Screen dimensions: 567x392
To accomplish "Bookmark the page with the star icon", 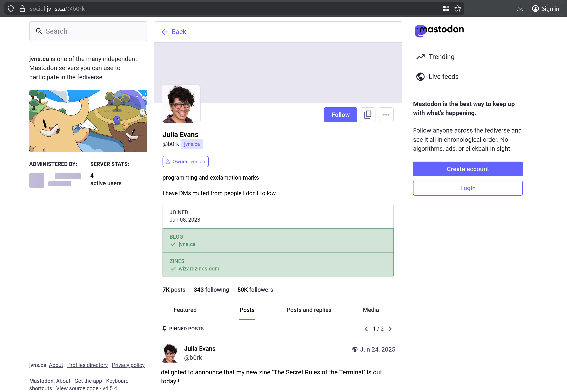I will (458, 8).
